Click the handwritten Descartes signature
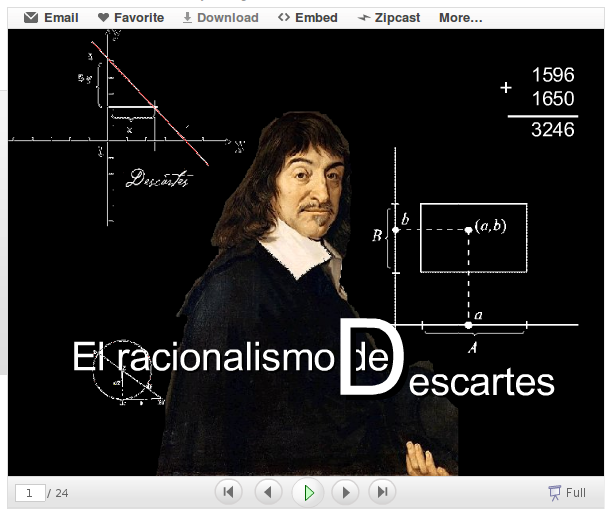Screen dimensions: 610x518 point(159,179)
